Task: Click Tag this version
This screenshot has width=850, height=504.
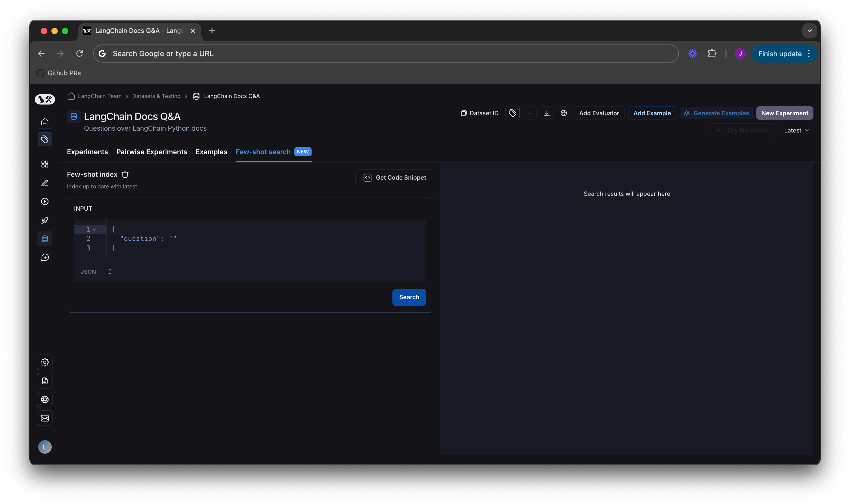Action: (743, 130)
